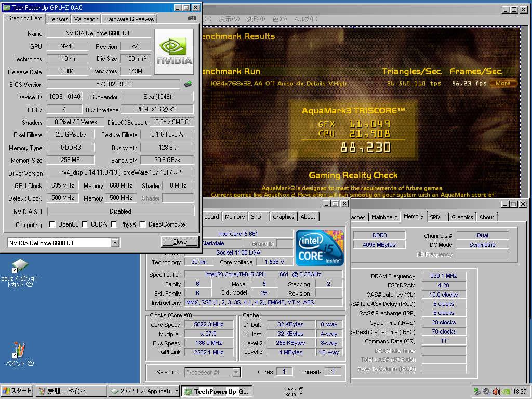Switch to Paint taskbar button

pos(71,391)
